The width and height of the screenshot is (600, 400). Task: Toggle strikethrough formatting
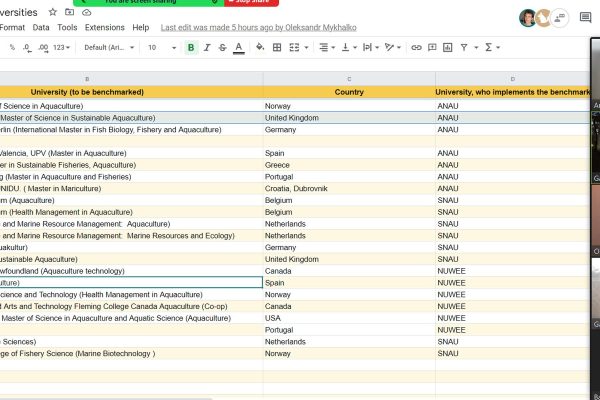(222, 47)
